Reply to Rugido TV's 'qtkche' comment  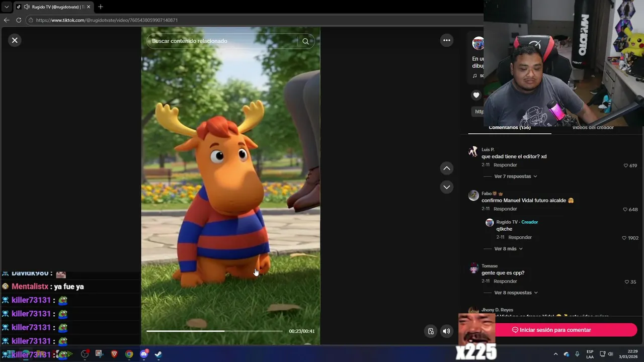[x=520, y=237]
